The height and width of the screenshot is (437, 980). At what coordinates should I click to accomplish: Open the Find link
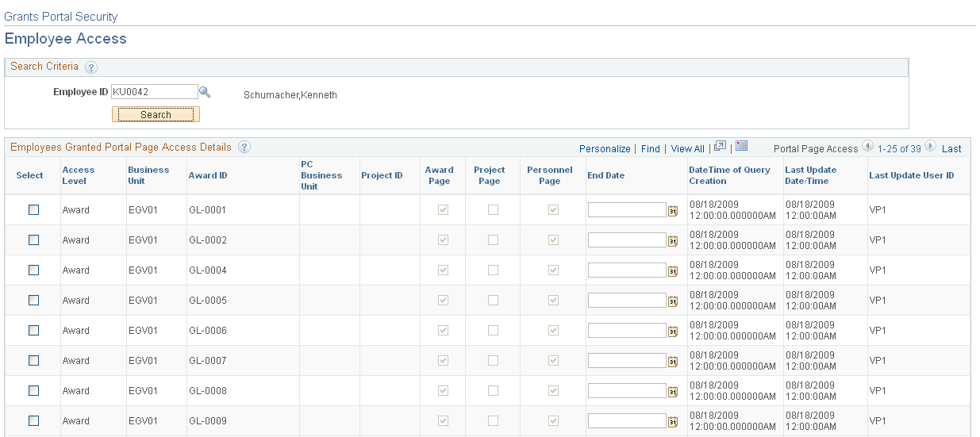coord(651,148)
